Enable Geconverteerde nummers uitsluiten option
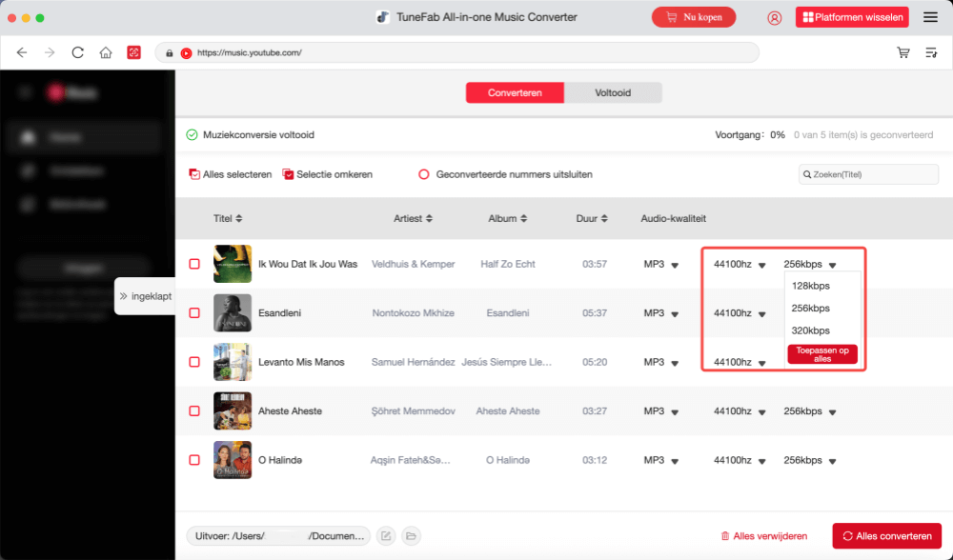 [x=425, y=174]
